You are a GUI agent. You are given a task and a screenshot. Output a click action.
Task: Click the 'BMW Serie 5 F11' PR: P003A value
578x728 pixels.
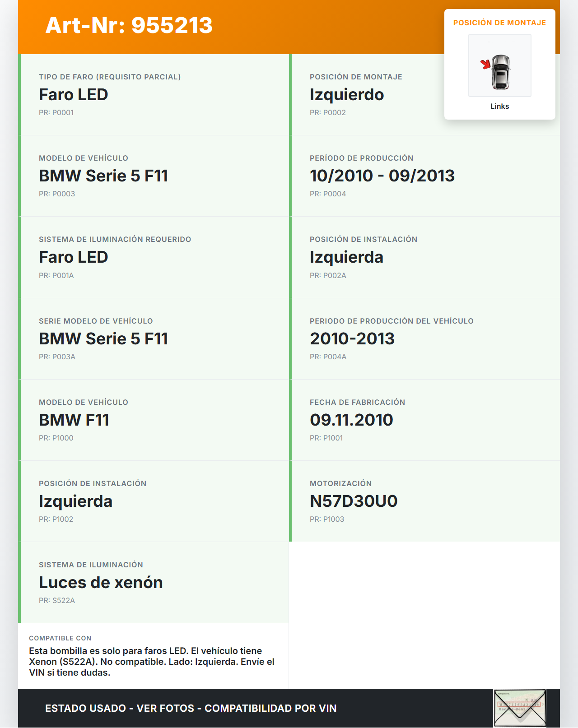click(103, 338)
